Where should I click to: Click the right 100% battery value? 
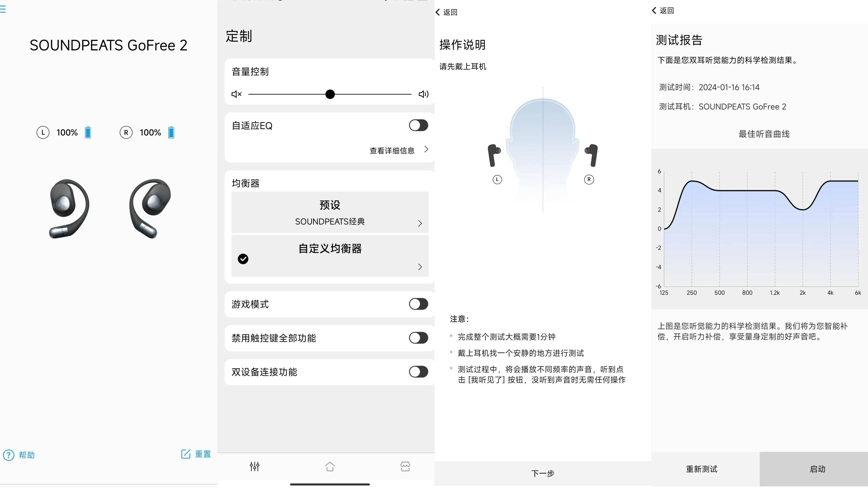point(150,132)
